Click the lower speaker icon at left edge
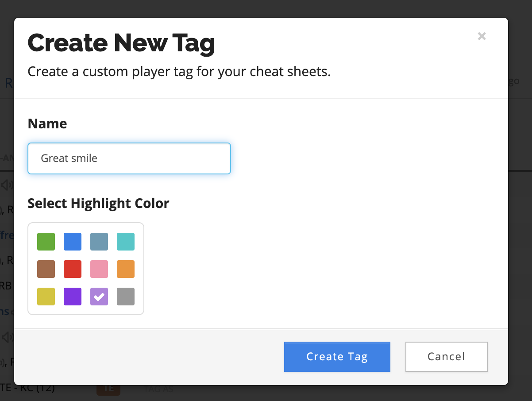 (x=7, y=338)
